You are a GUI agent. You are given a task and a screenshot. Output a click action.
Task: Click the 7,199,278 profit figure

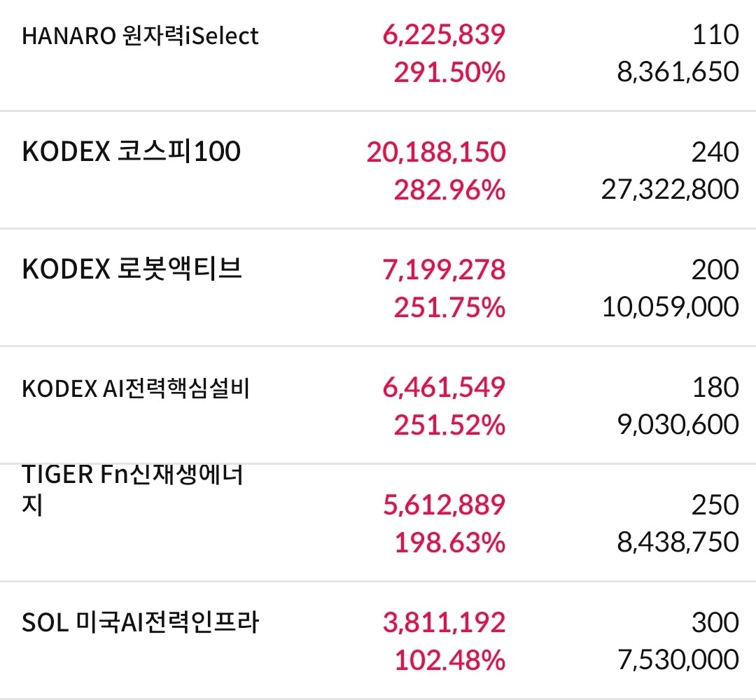pos(444,269)
